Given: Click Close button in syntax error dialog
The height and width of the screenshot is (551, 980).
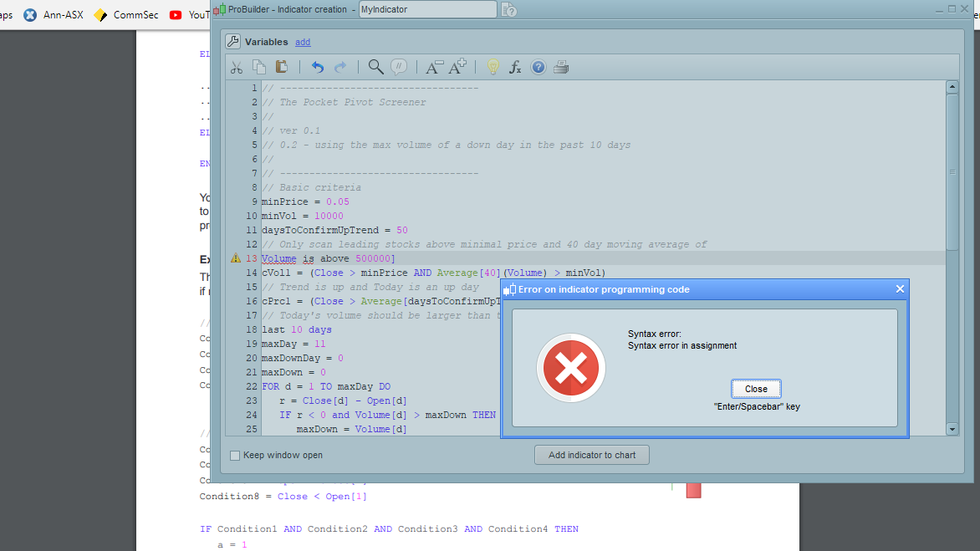Looking at the screenshot, I should pyautogui.click(x=756, y=389).
